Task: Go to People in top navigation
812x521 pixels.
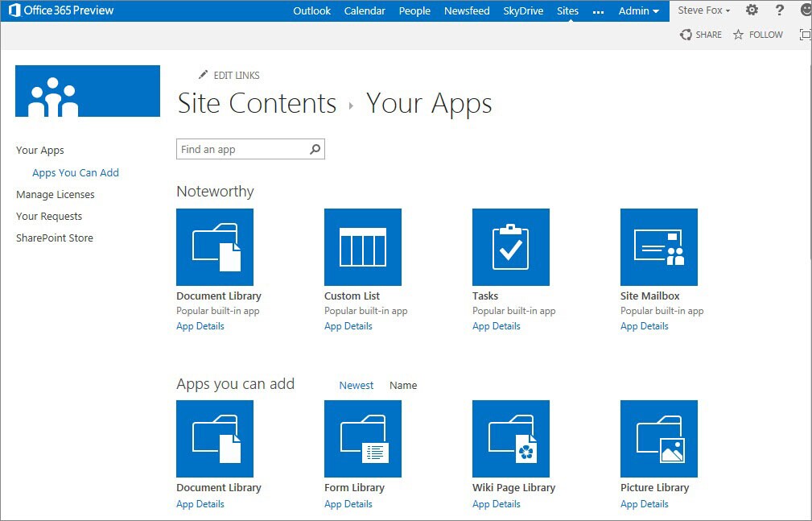Action: pyautogui.click(x=414, y=11)
